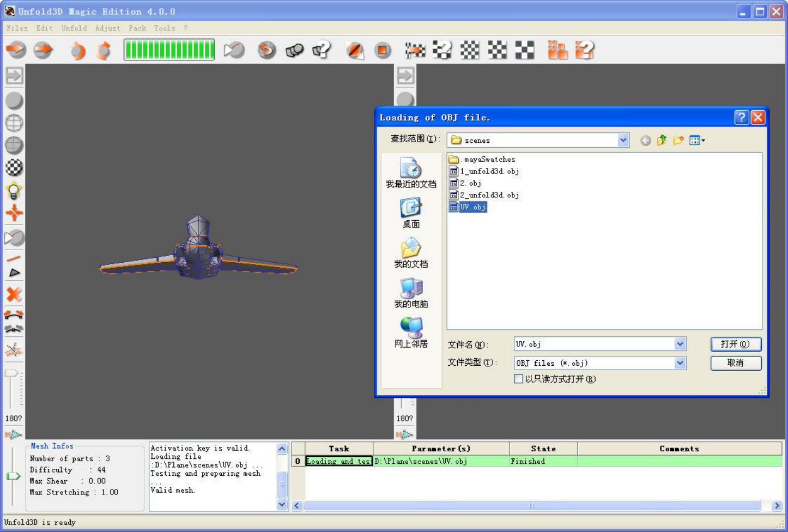Select file 2_unfold3d.obj
788x532 pixels.
(484, 195)
